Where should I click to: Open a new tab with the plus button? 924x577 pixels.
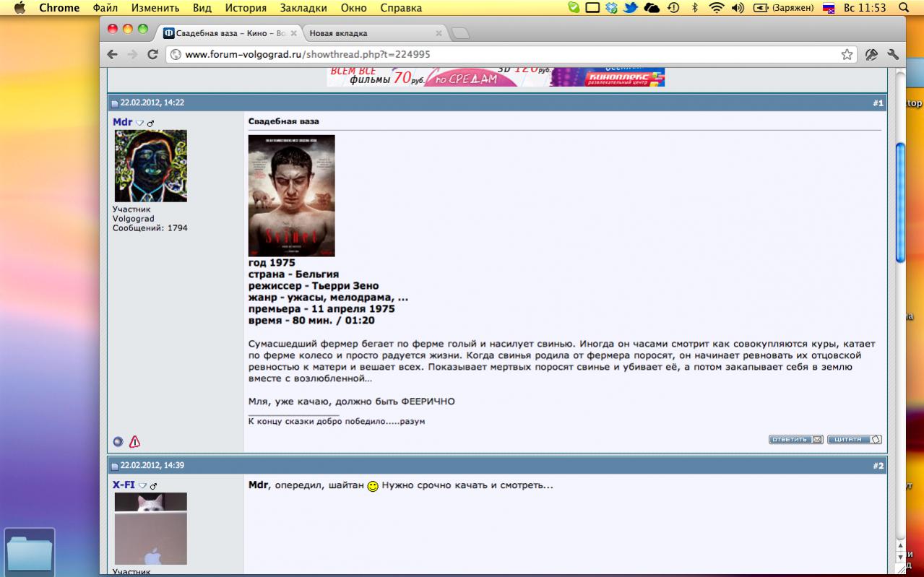click(460, 33)
